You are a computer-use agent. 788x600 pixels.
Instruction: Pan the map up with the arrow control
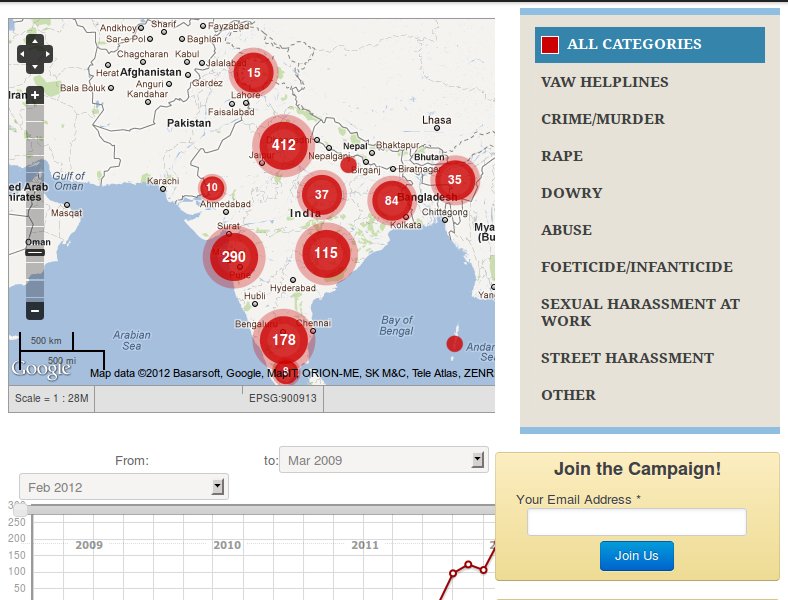[x=35, y=41]
